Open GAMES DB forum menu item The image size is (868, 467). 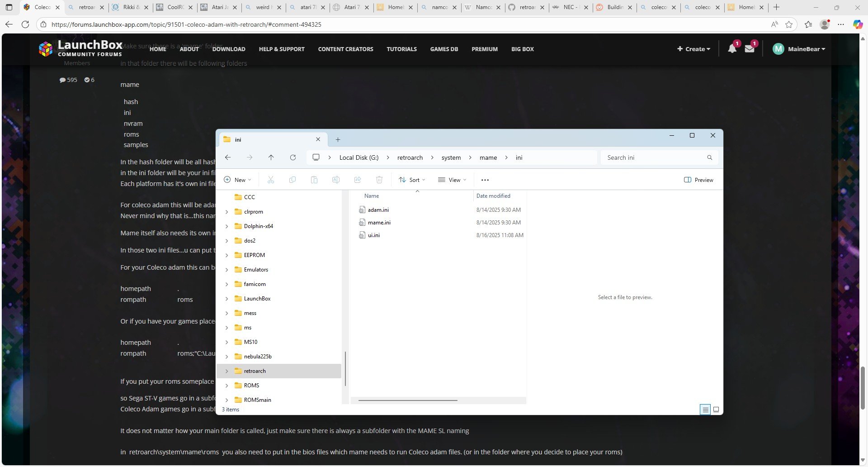pos(444,49)
